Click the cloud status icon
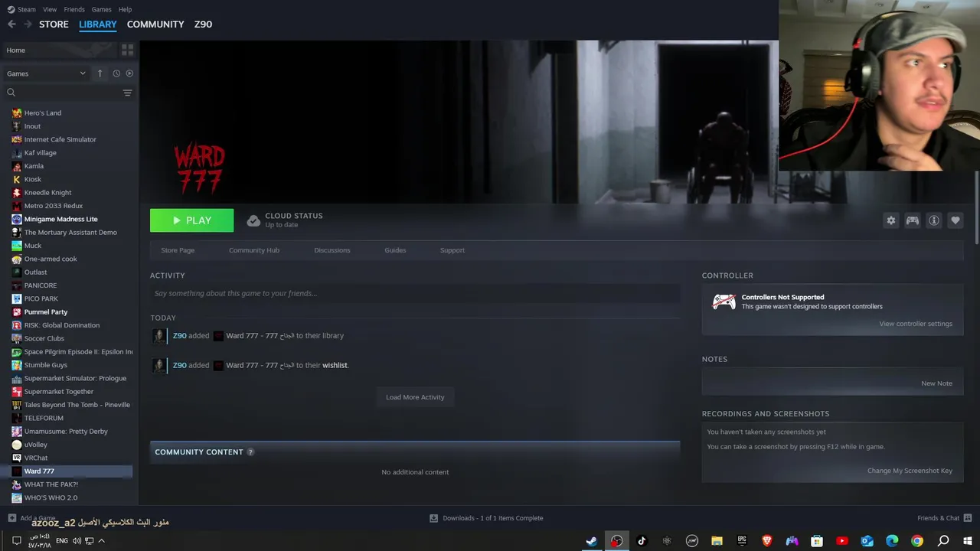This screenshot has width=980, height=551. [253, 220]
